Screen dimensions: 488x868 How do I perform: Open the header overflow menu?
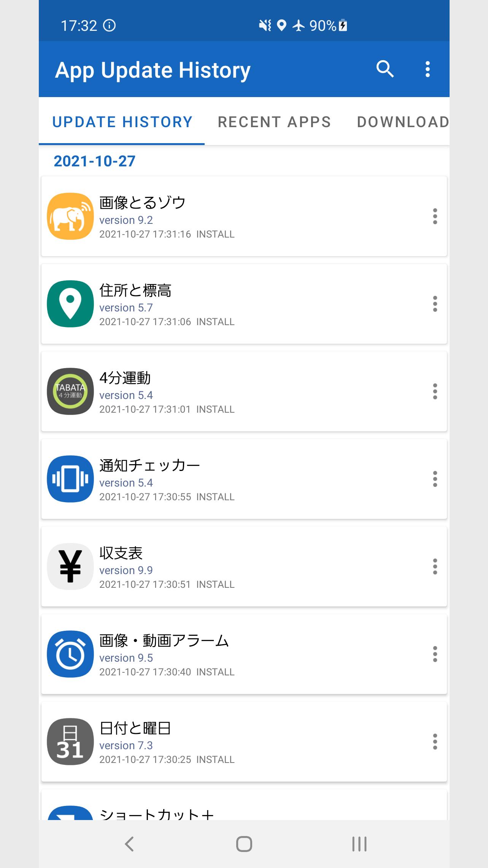coord(428,69)
